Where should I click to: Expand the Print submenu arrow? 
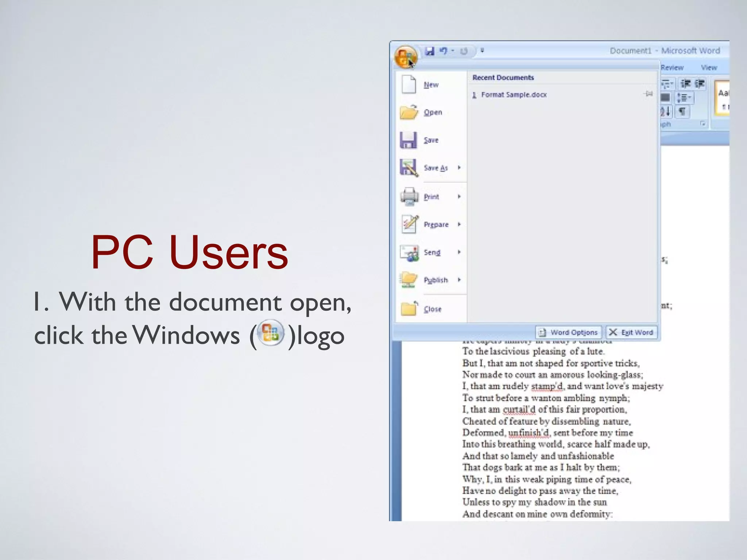coord(459,197)
